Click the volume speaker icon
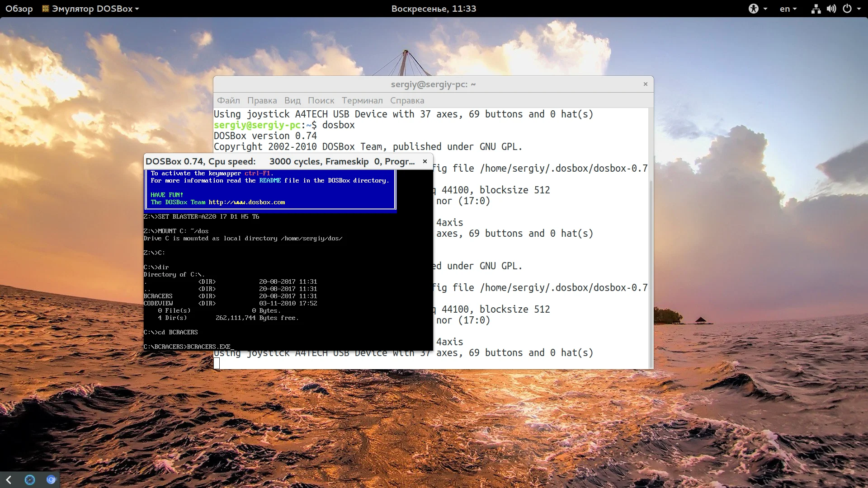Screen dimensions: 868x488 pyautogui.click(x=831, y=9)
